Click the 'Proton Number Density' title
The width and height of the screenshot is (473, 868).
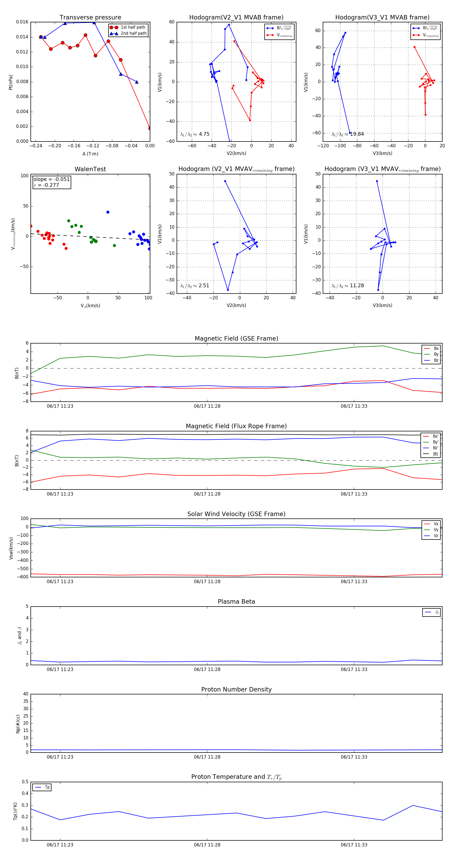[236, 689]
